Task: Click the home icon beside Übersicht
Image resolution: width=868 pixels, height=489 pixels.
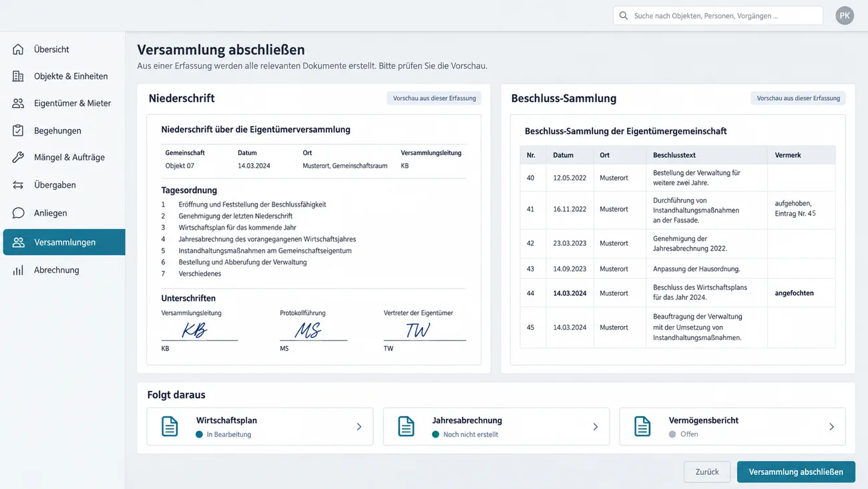Action: [18, 49]
